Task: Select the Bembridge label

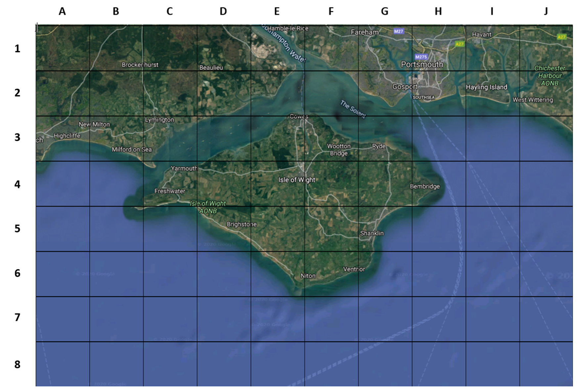Action: pos(424,187)
